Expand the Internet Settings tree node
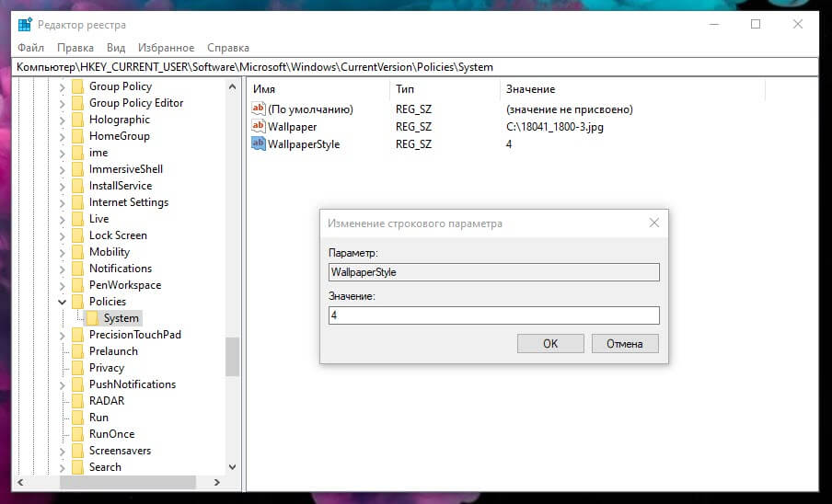 tap(62, 202)
